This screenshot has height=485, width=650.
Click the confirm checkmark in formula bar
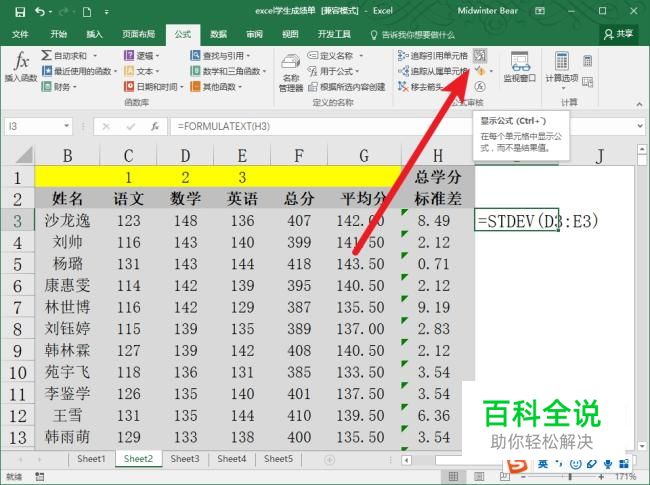(131, 126)
